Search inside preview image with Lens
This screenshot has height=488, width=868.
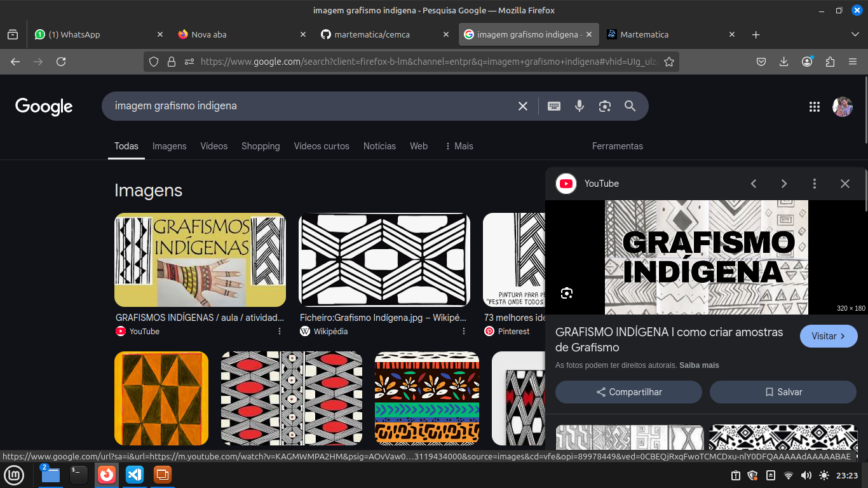[x=567, y=293]
